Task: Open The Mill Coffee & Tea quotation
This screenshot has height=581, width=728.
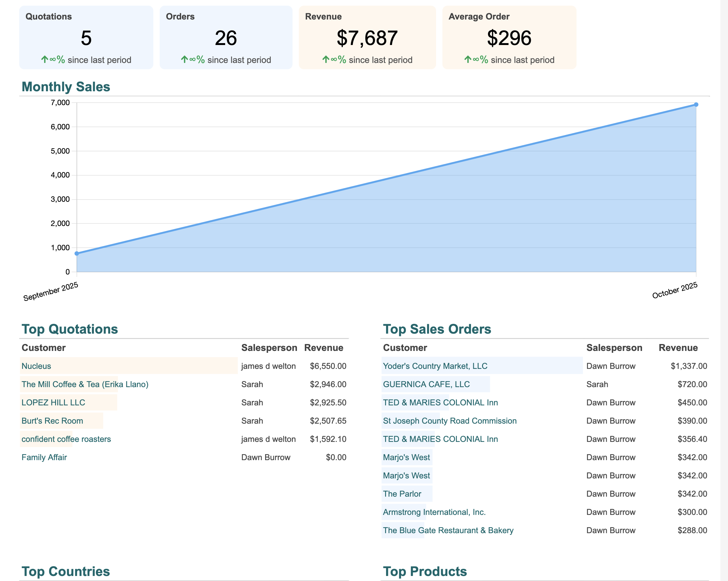Action: coord(85,384)
